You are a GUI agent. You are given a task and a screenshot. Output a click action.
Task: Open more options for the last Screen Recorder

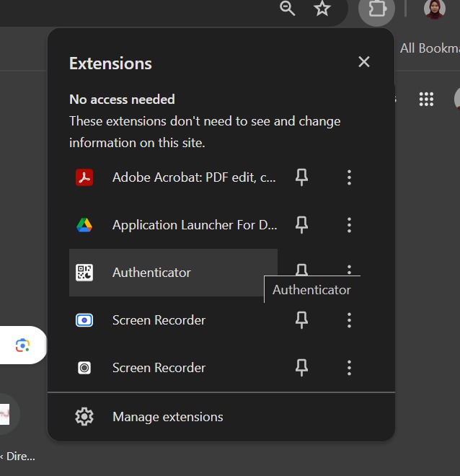tap(349, 368)
